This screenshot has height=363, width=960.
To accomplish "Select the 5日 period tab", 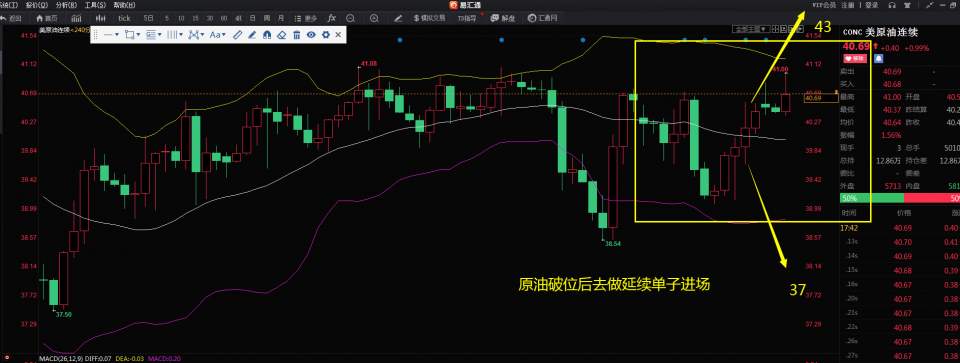I will [149, 18].
